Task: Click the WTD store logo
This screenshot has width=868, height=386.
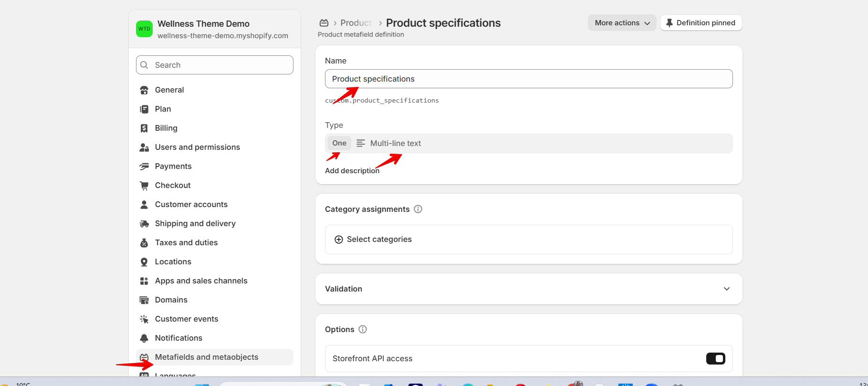Action: click(144, 29)
